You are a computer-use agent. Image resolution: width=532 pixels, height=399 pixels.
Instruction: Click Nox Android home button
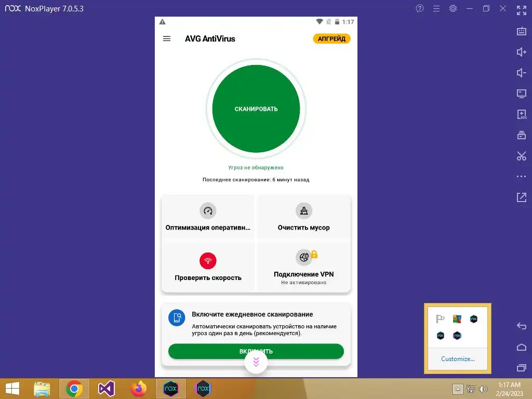tap(522, 347)
